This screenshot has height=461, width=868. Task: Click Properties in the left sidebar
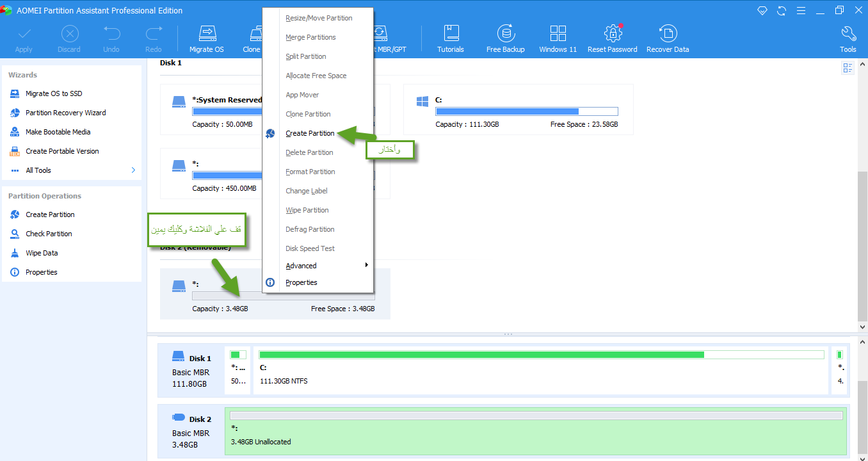point(41,272)
